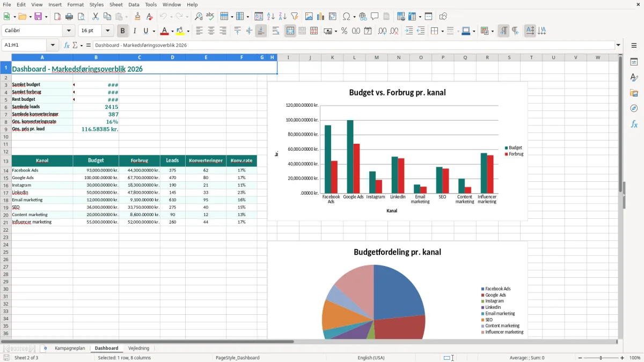Open the Save button dropdown arrow

pos(46,17)
